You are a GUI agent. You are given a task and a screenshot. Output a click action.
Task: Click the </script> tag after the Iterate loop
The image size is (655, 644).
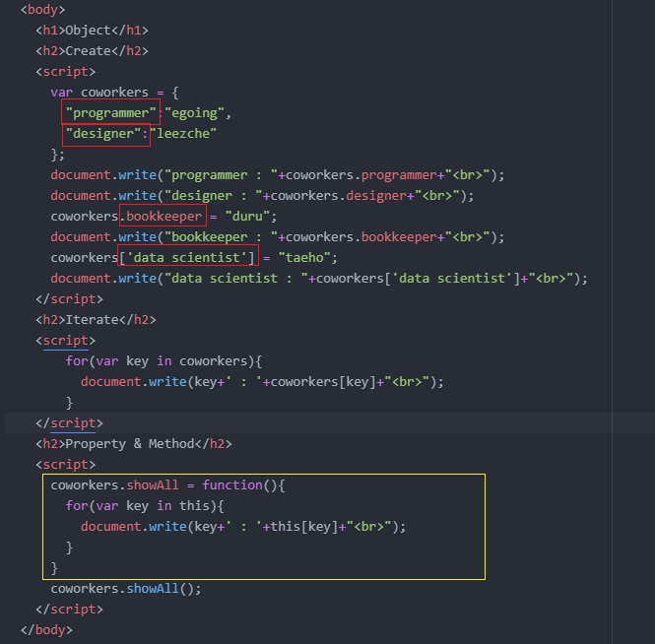click(x=69, y=423)
